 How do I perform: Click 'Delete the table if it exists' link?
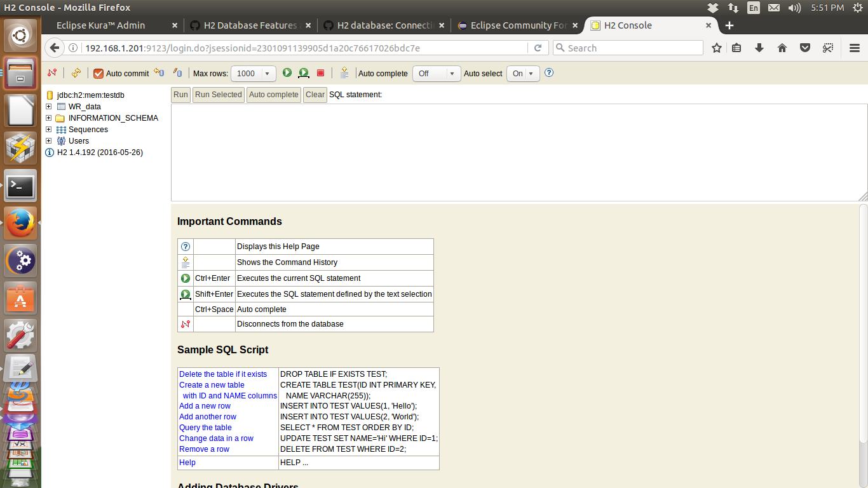[223, 374]
